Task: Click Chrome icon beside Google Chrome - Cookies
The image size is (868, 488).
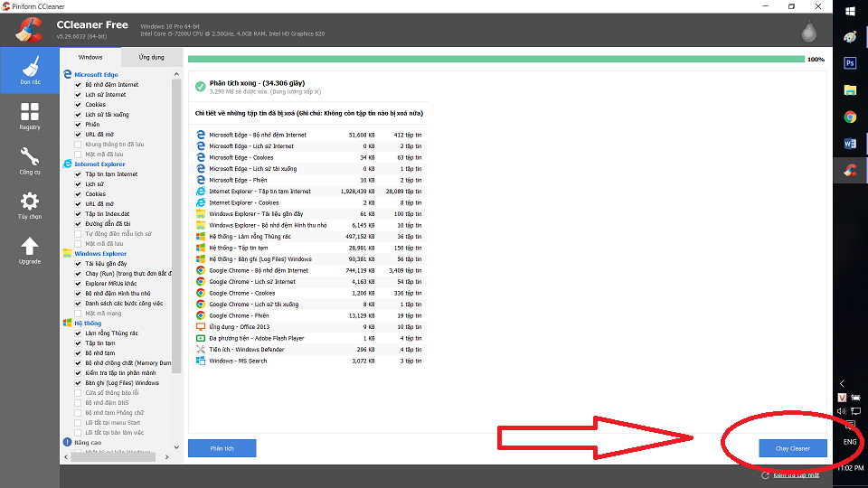Action: coord(201,293)
